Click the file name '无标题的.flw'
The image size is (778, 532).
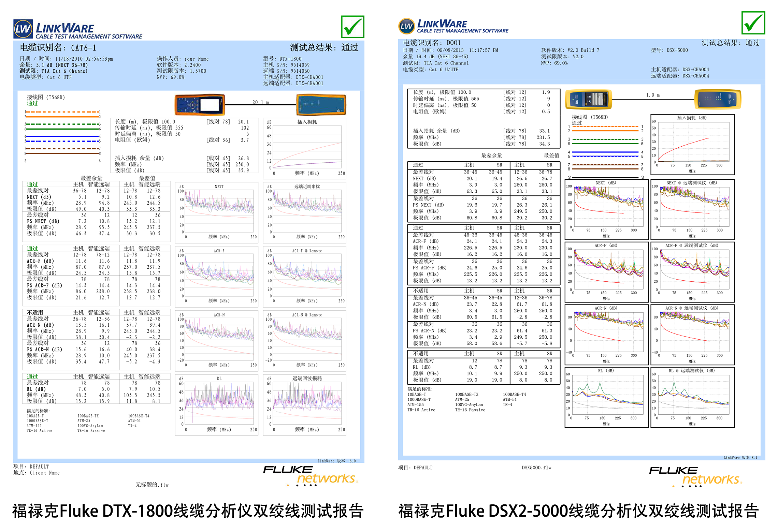pyautogui.click(x=152, y=485)
